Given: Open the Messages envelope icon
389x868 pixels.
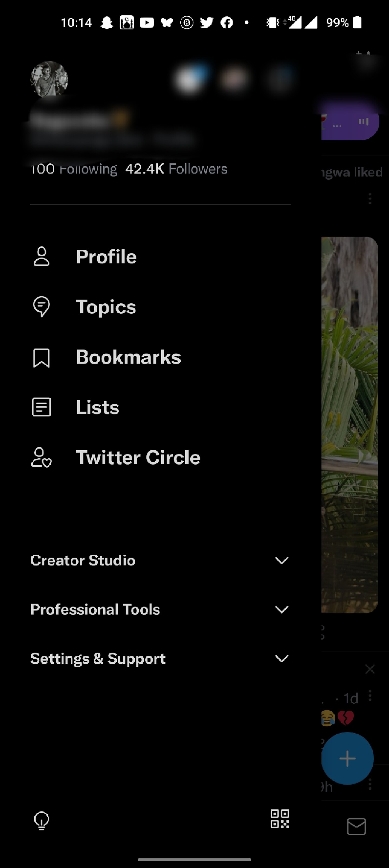Looking at the screenshot, I should [x=357, y=826].
